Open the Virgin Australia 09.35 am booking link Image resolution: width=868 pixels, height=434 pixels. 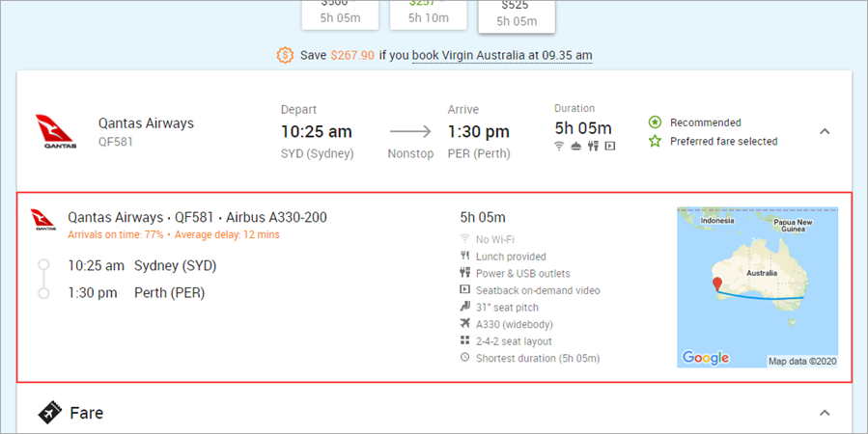pos(502,55)
